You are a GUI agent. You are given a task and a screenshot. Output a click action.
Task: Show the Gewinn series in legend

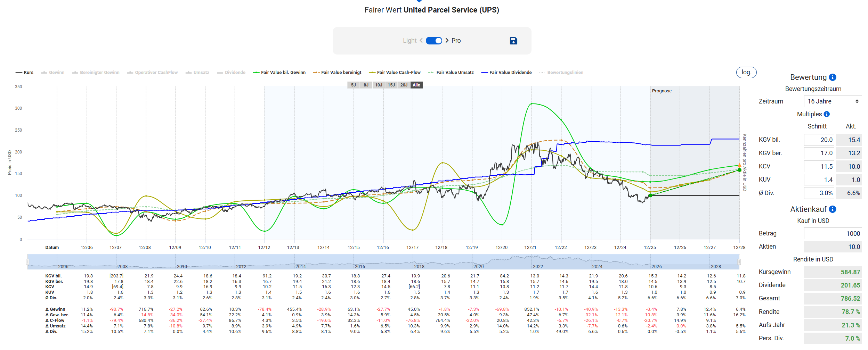tap(53, 73)
